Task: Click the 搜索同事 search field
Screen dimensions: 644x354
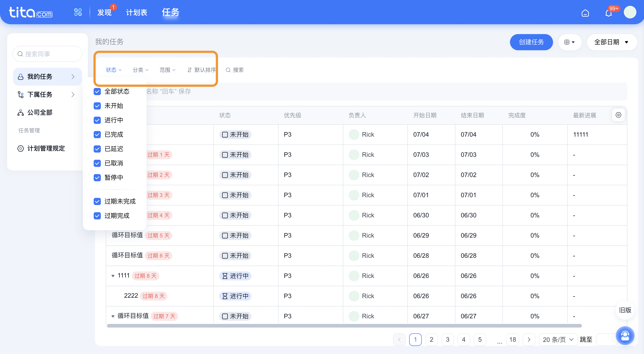Action: tap(47, 54)
